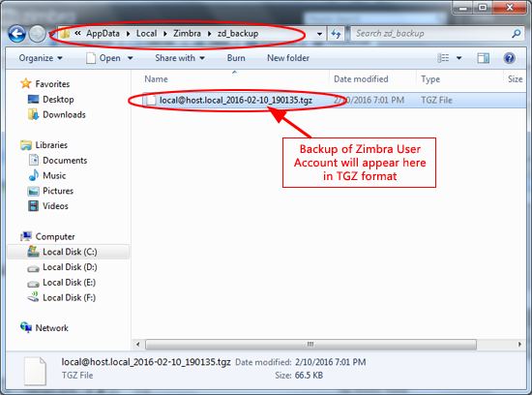Toggle the preview pane icon
532x395 pixels.
[483, 58]
